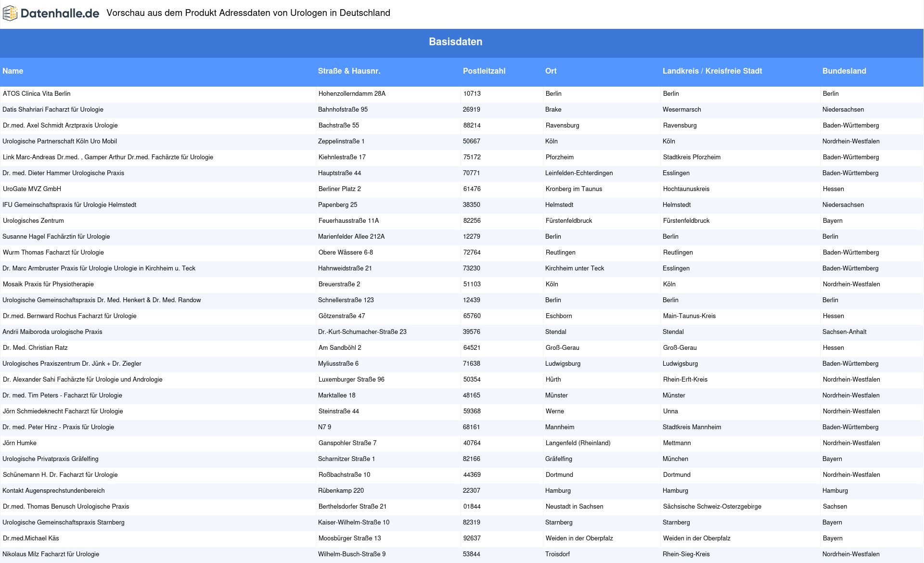Select street cell Dr.-Kurt-Schumacher-Straße 23

pyautogui.click(x=362, y=332)
